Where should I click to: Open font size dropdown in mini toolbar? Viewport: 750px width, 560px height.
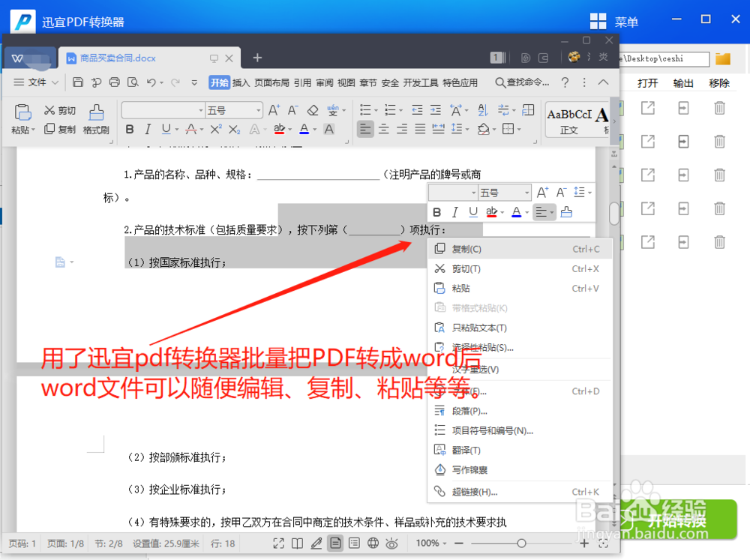coord(526,193)
